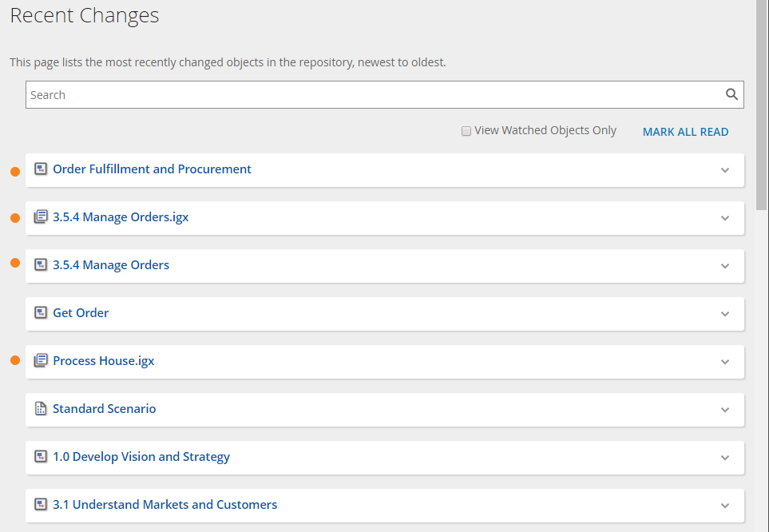Open the 3.5.4 Manage Orders link

point(111,265)
